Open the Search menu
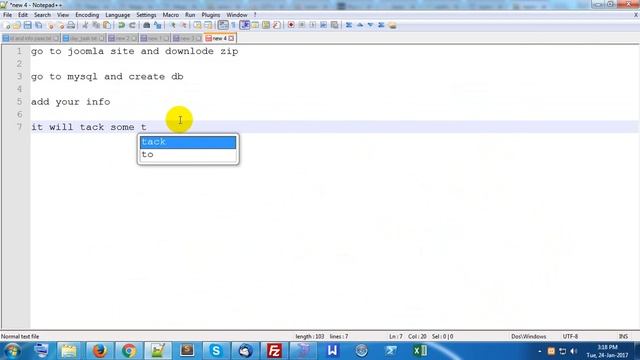This screenshot has height=360, width=640. click(42, 15)
